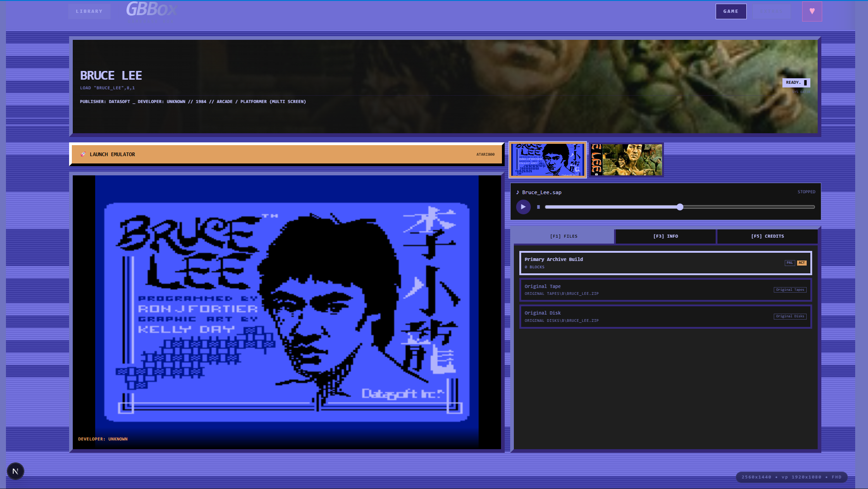Open the [F1] FILES tab
The height and width of the screenshot is (489, 868).
click(x=563, y=236)
